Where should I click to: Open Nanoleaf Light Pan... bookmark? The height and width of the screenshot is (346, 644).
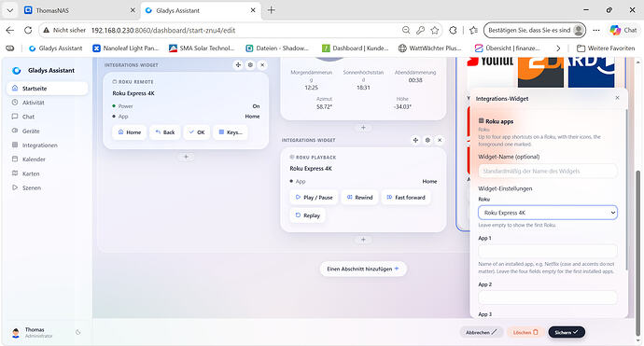(126, 48)
